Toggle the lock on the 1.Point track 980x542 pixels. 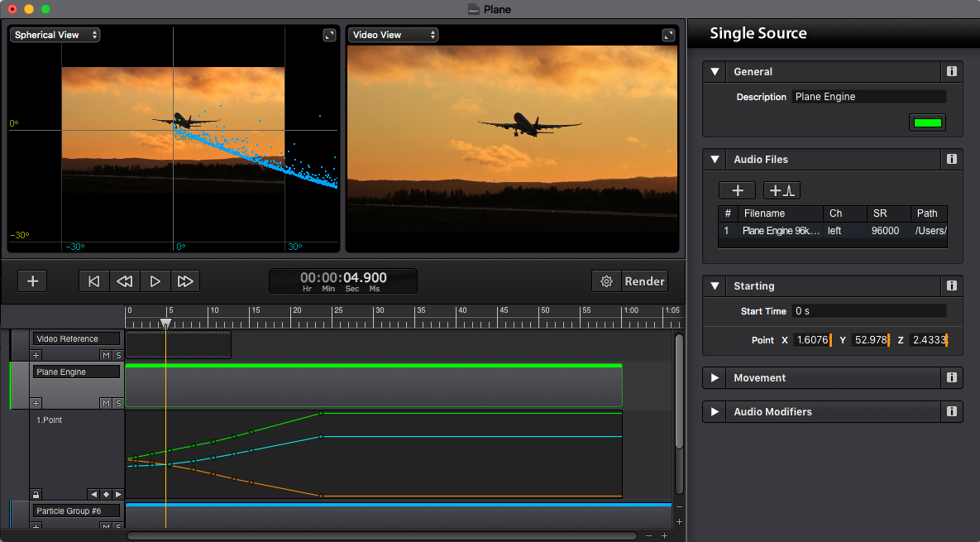click(36, 494)
